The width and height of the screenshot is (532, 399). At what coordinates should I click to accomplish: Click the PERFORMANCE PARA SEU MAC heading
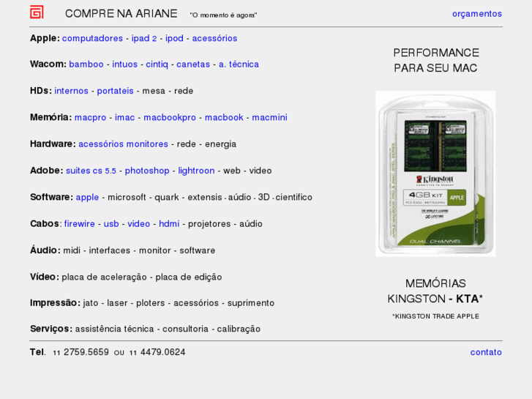tap(436, 61)
